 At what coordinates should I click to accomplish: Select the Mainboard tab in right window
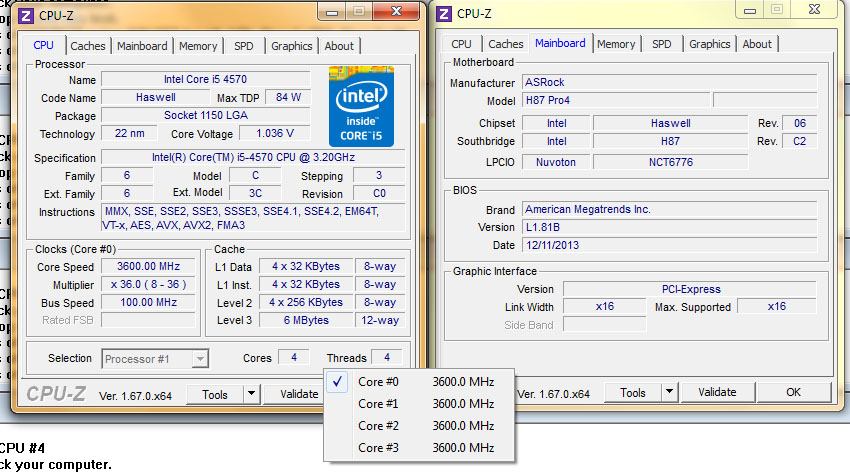pyautogui.click(x=560, y=43)
